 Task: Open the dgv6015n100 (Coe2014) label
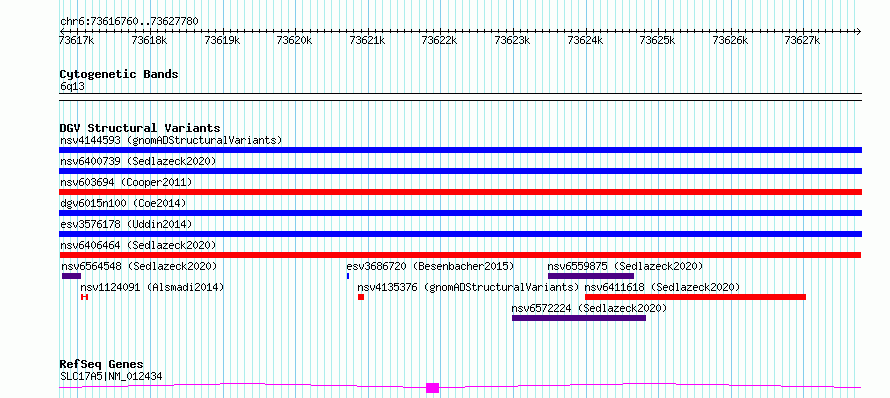pyautogui.click(x=123, y=203)
